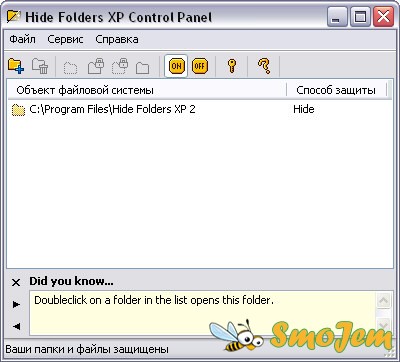Minimize the Hide Folders XP window
This screenshot has height=362, width=400.
pyautogui.click(x=336, y=17)
